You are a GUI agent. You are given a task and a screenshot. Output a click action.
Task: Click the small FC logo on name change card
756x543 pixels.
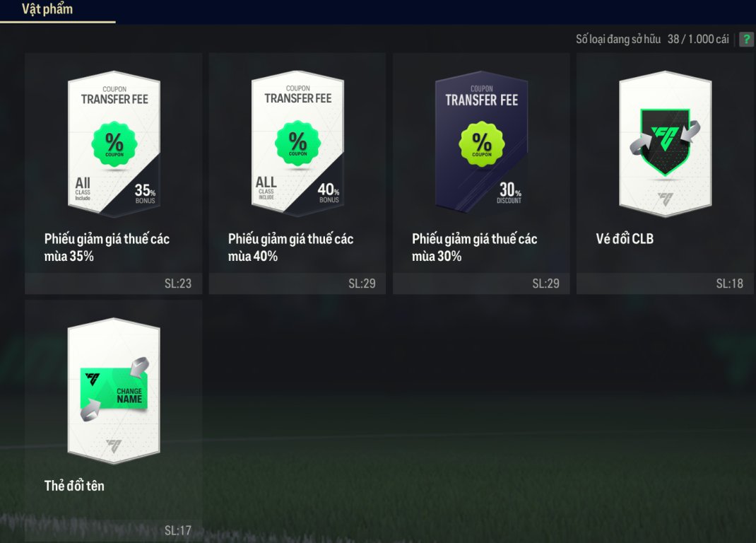114,445
